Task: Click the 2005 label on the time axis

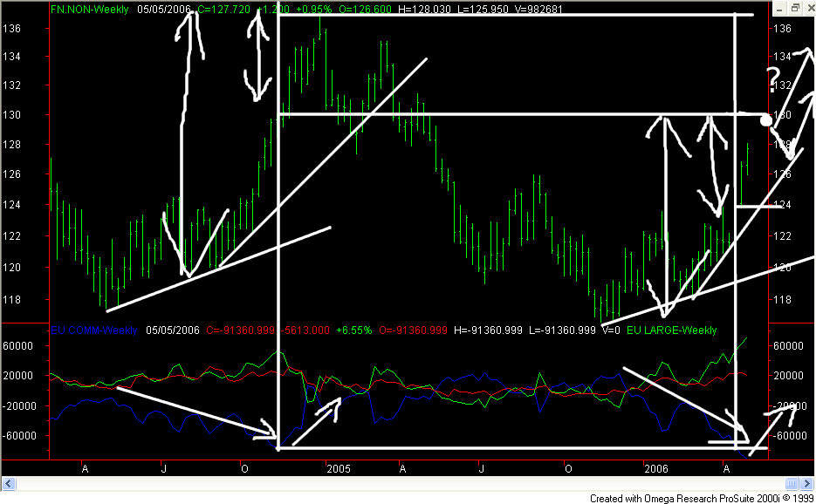Action: pos(339,468)
